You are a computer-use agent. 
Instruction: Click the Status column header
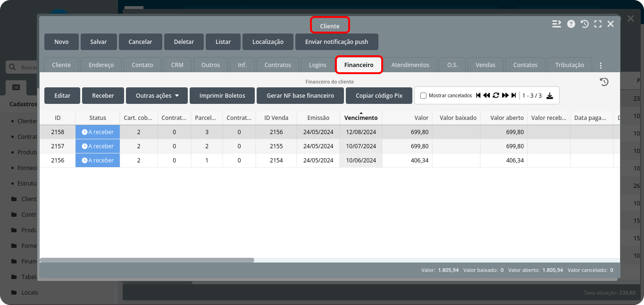click(x=98, y=118)
